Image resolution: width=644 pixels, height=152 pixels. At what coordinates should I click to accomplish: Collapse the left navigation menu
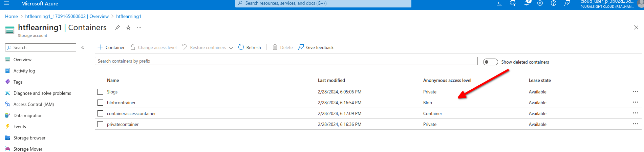(x=83, y=48)
